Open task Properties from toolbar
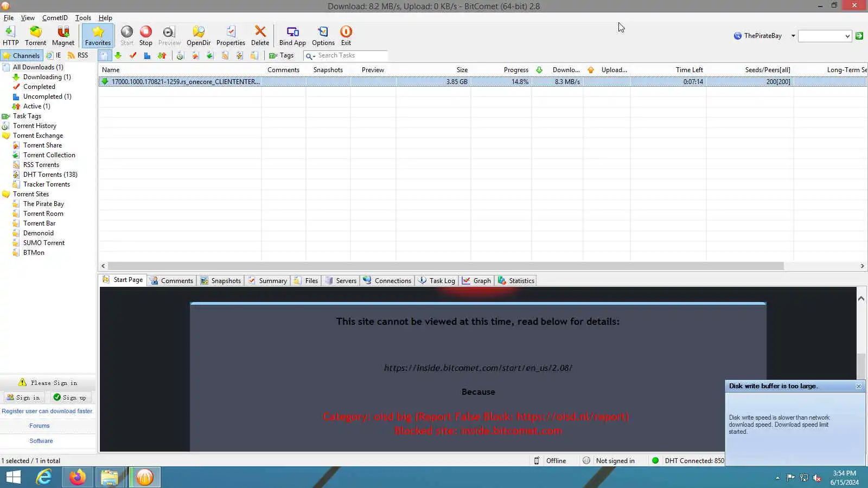This screenshot has width=868, height=488. (231, 36)
